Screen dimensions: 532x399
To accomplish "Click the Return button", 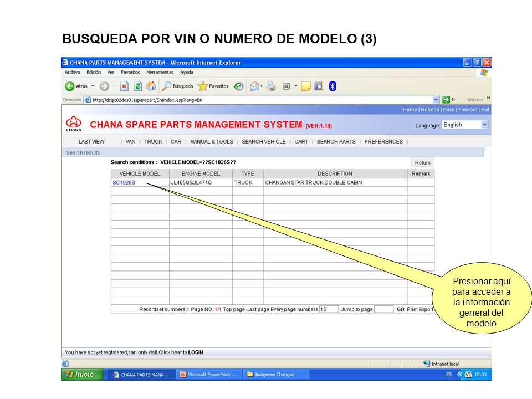I will 422,162.
